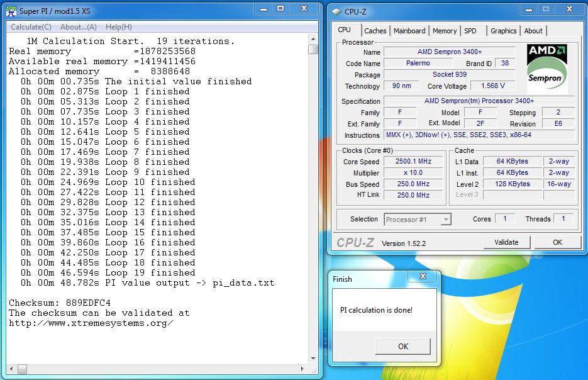Click the up arrow of Super PI vertical scrollbar
This screenshot has width=588, height=380.
pyautogui.click(x=313, y=39)
